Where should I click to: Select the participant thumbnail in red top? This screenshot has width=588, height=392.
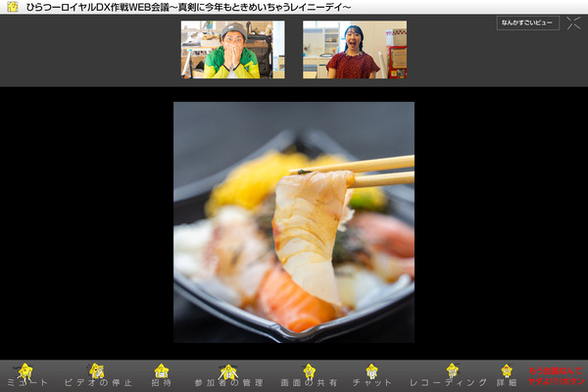pyautogui.click(x=354, y=50)
